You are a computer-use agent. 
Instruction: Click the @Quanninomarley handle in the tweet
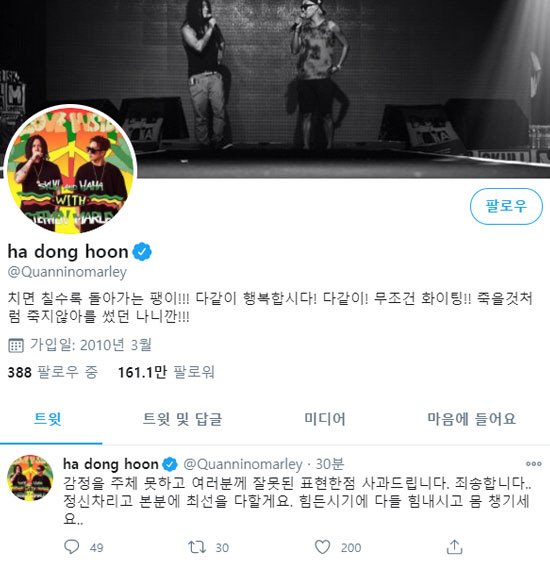[243, 464]
